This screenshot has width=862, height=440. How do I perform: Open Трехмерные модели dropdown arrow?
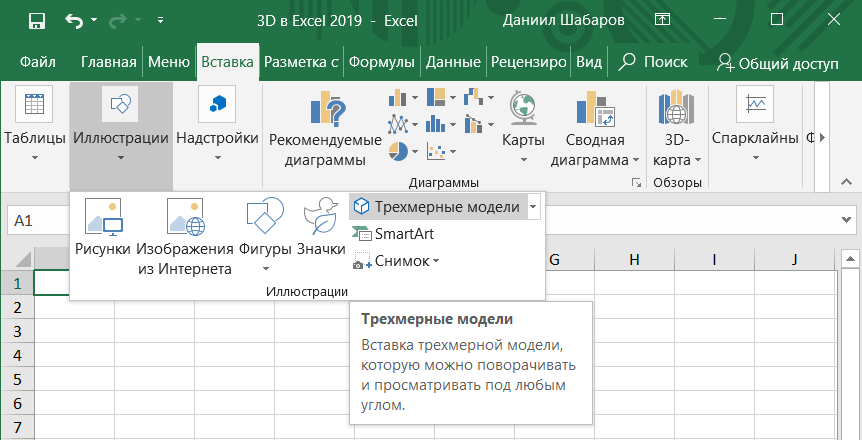click(x=533, y=207)
